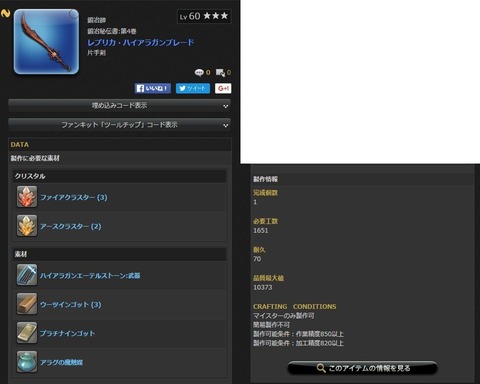The width and height of the screenshot is (480, 384).
Task: Open the ハイアラガンエーテルストーン:武器 link
Action: click(x=90, y=276)
